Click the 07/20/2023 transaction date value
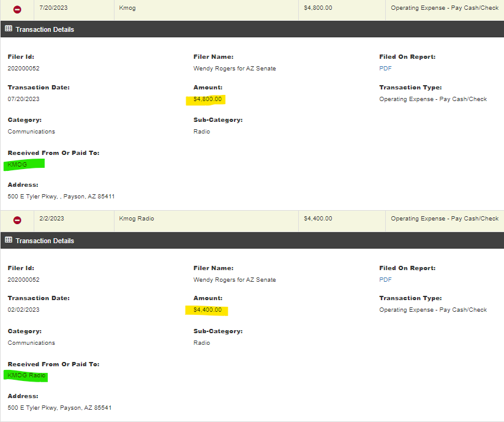 (x=23, y=99)
